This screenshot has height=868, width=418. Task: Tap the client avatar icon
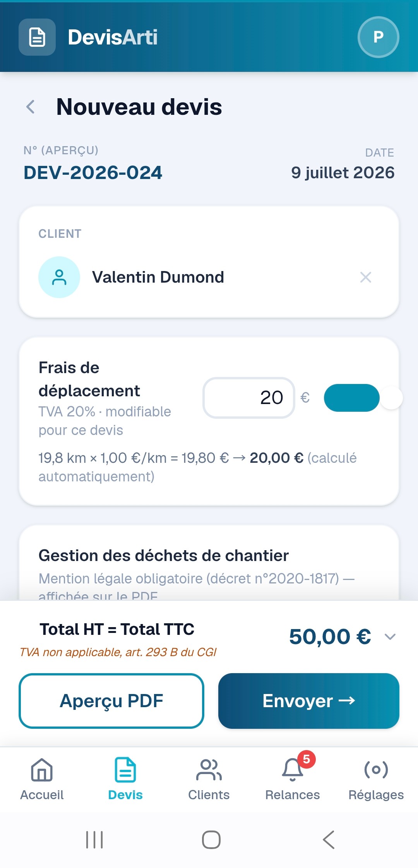59,277
